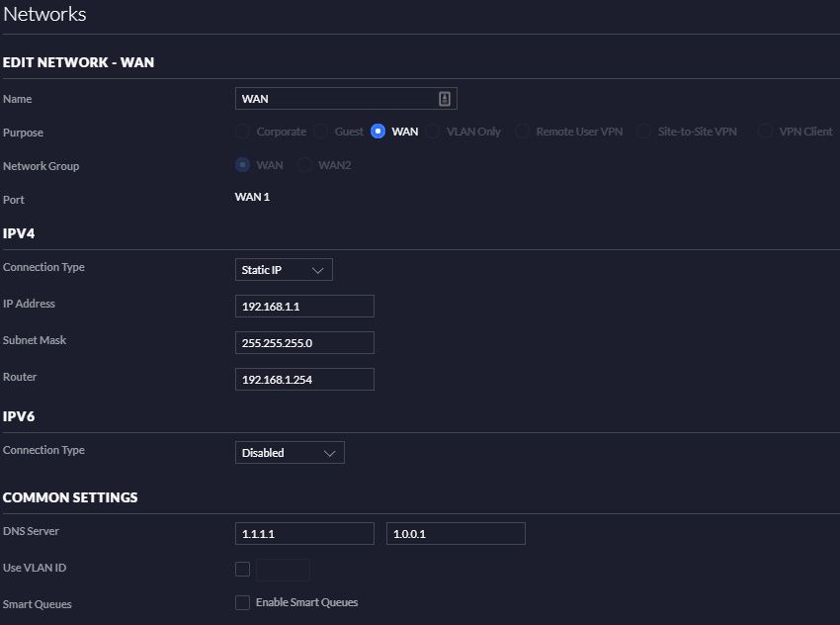Enable the Use VLAN ID checkbox
Image resolution: width=840 pixels, height=625 pixels.
243,569
